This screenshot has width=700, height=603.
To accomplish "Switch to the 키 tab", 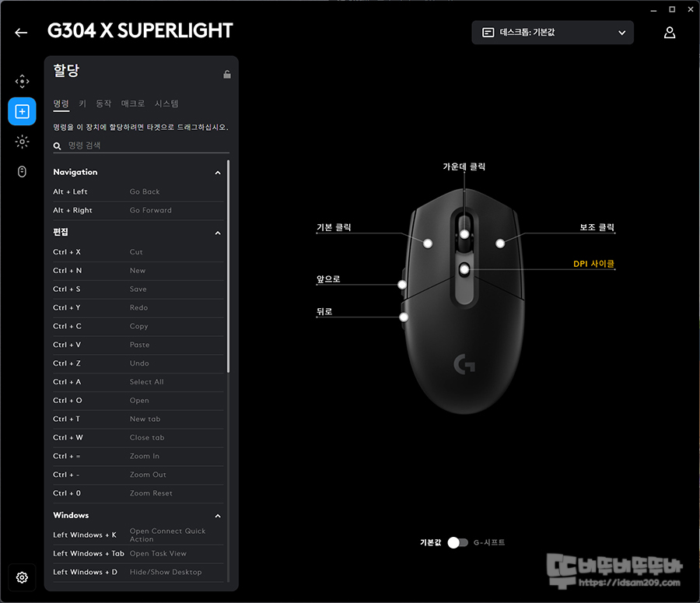I will coord(82,103).
